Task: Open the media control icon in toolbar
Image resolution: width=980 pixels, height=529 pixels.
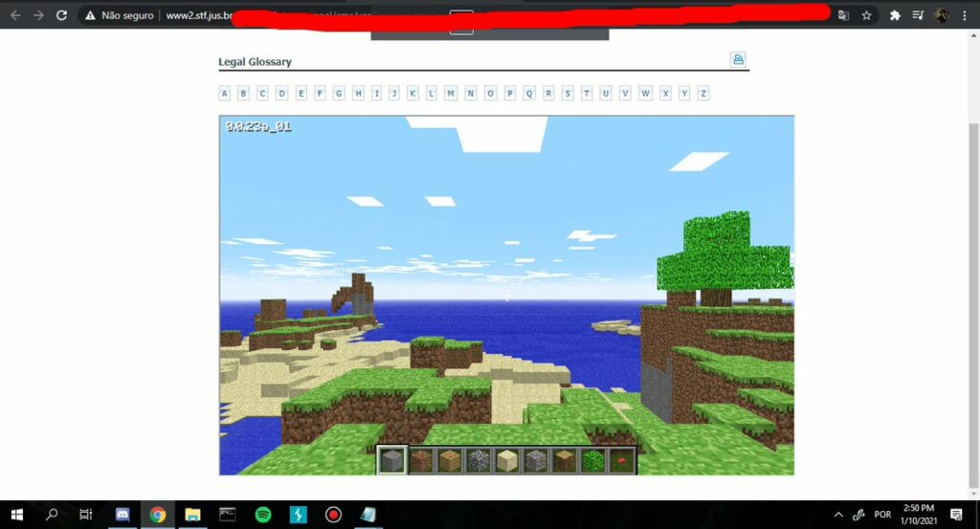Action: click(x=918, y=15)
